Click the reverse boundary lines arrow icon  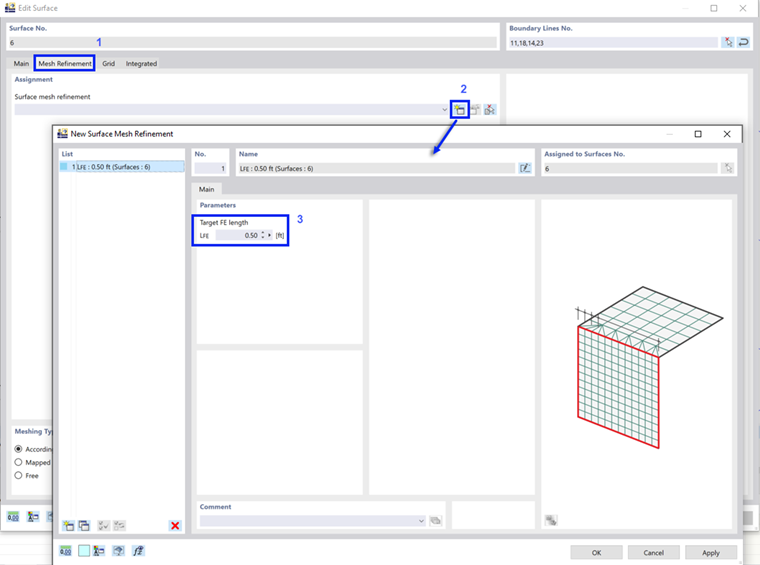(x=744, y=43)
